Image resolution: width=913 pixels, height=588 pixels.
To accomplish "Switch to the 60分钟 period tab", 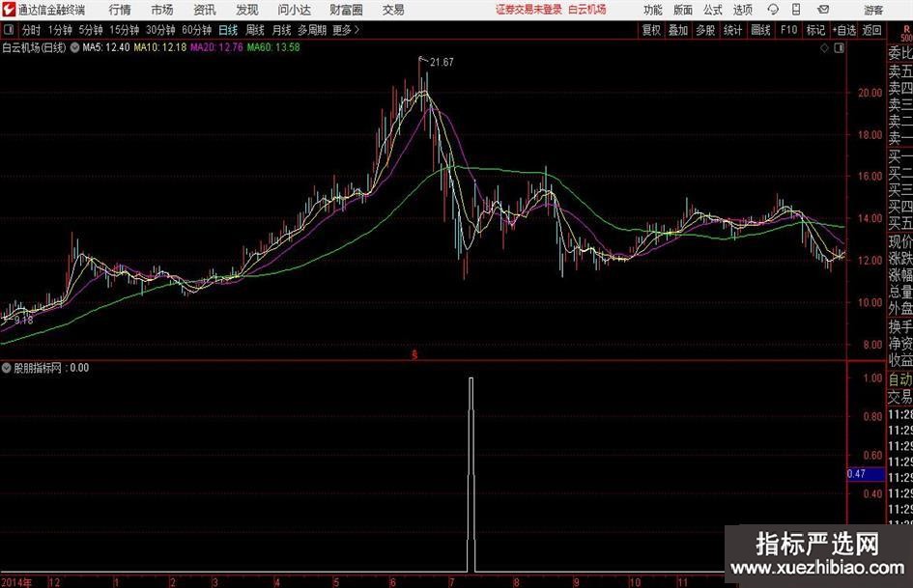I will [196, 30].
